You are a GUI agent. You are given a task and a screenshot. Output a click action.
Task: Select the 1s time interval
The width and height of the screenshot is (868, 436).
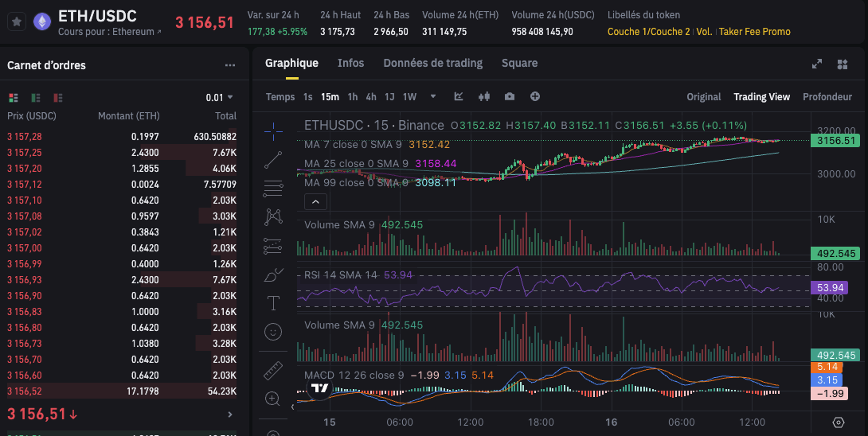[308, 97]
